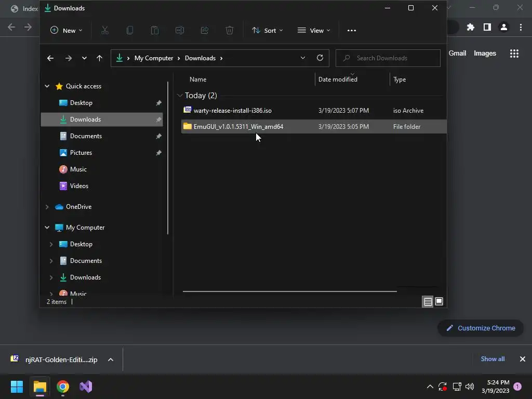Click Downloads in address breadcrumb

click(200, 58)
